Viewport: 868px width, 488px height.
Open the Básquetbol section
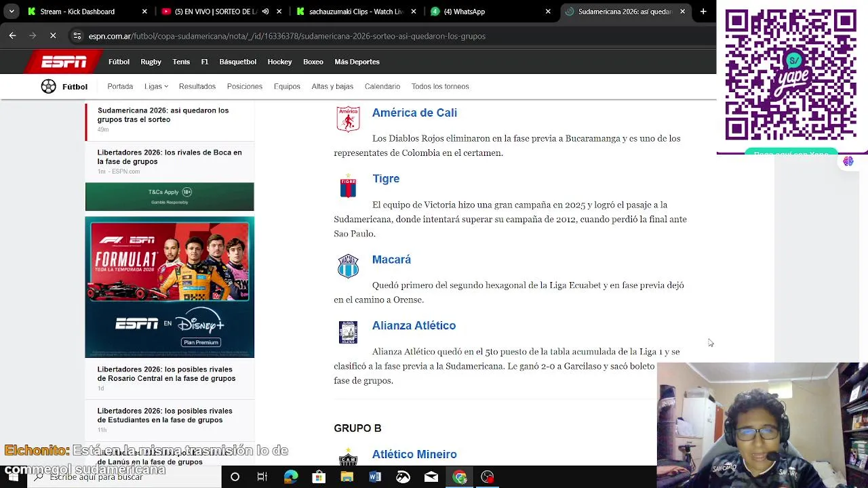[237, 62]
